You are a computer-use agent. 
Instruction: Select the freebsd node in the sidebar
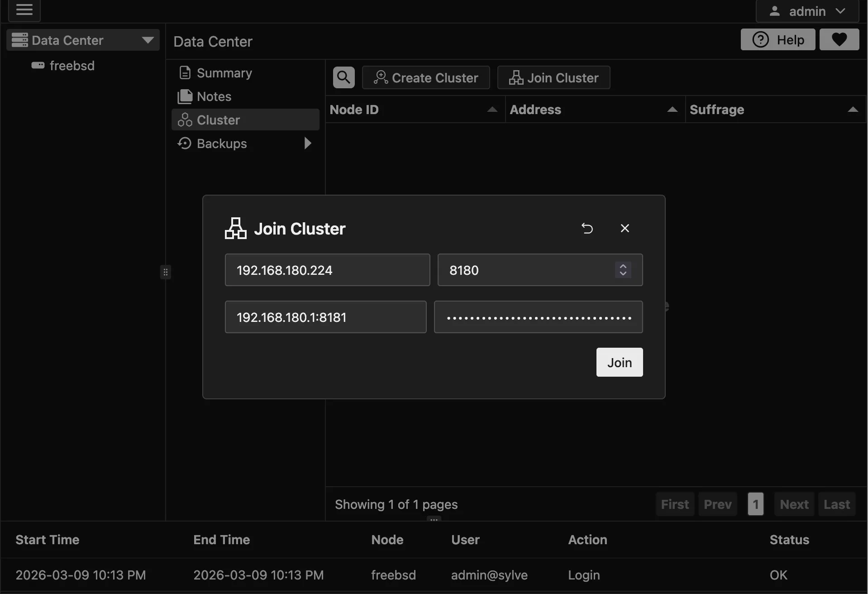[x=72, y=66]
